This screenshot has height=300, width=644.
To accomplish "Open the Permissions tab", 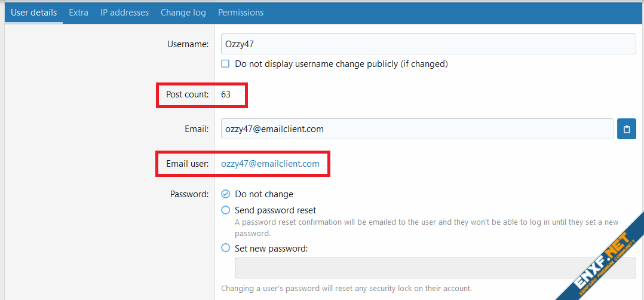I will 240,13.
